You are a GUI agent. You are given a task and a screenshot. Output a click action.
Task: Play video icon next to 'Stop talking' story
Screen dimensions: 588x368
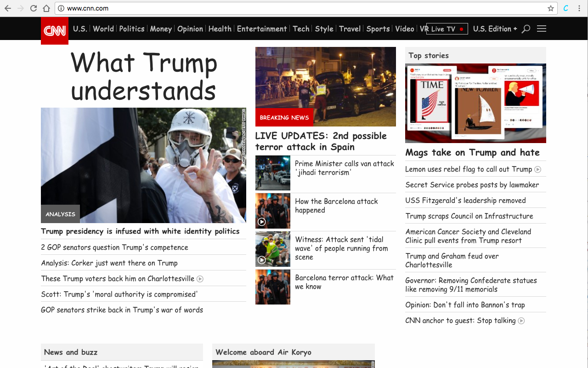tap(521, 321)
